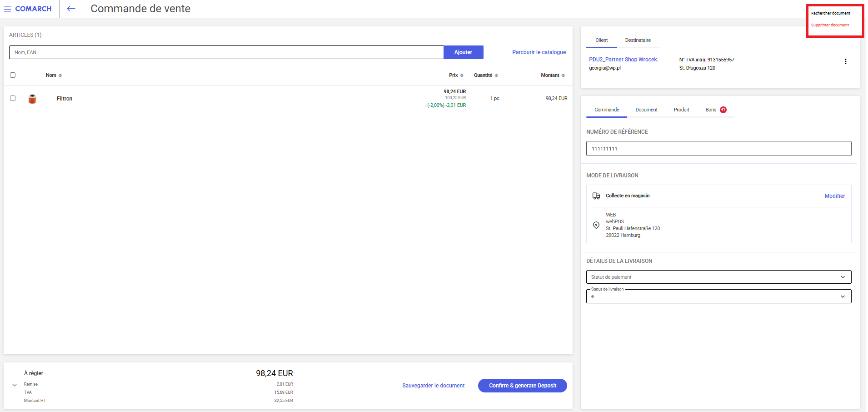The image size is (868, 412).
Task: Sort by Montant column arrow
Action: [563, 75]
